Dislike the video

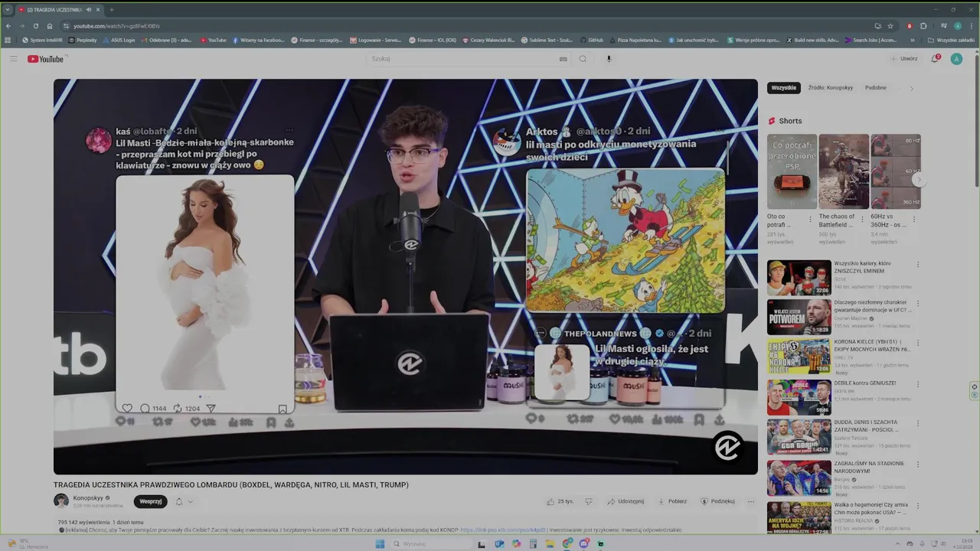click(x=588, y=501)
